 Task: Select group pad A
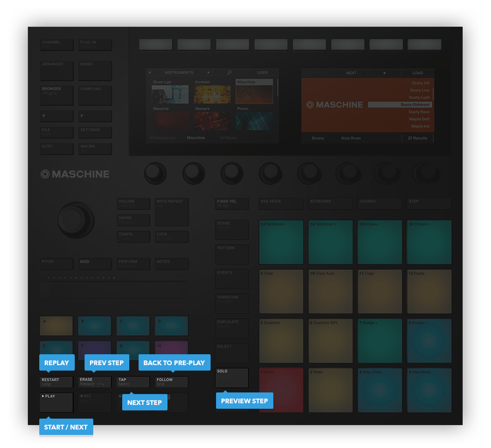point(56,326)
